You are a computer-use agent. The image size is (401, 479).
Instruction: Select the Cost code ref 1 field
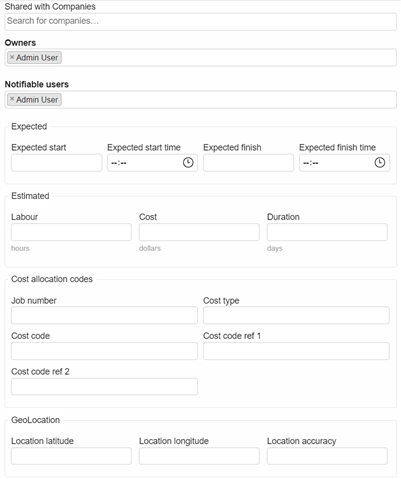296,351
